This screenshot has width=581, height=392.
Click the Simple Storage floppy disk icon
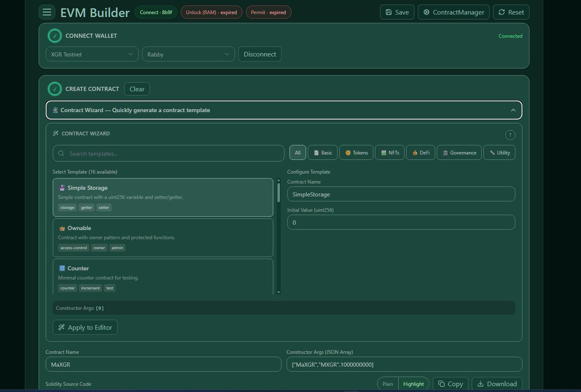(x=62, y=188)
